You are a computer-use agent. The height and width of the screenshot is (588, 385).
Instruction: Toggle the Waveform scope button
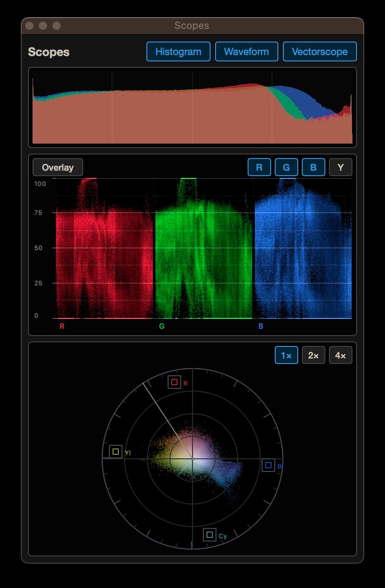point(246,51)
